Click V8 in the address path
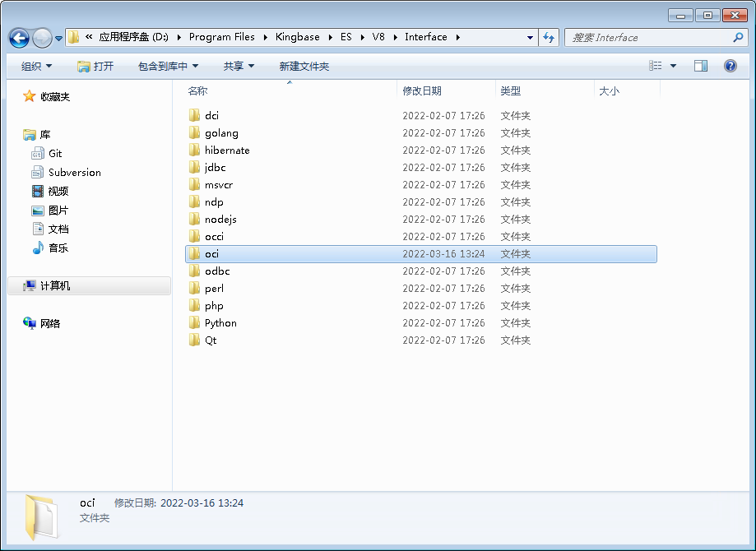The width and height of the screenshot is (756, 551). point(378,37)
